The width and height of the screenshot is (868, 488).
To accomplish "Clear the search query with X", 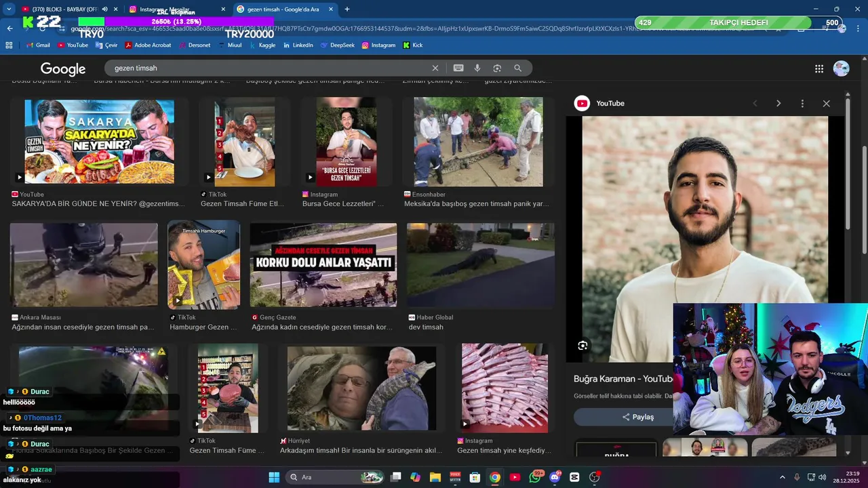I will 435,68.
